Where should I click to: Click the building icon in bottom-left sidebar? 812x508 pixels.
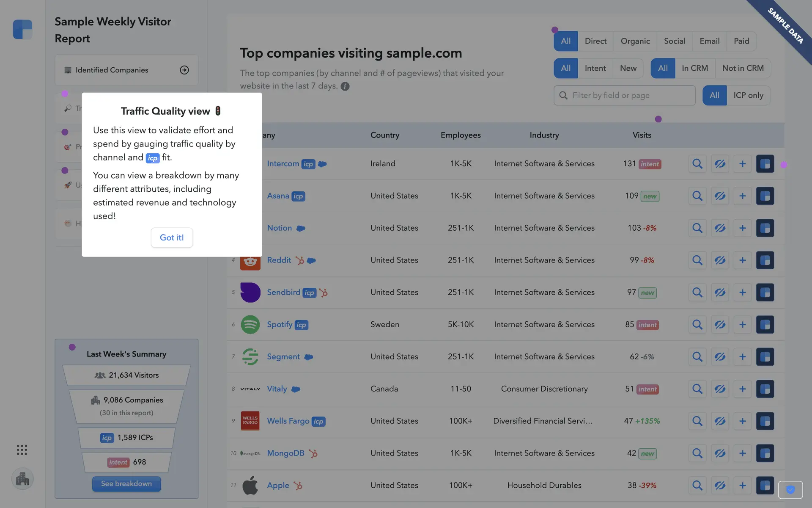click(22, 479)
